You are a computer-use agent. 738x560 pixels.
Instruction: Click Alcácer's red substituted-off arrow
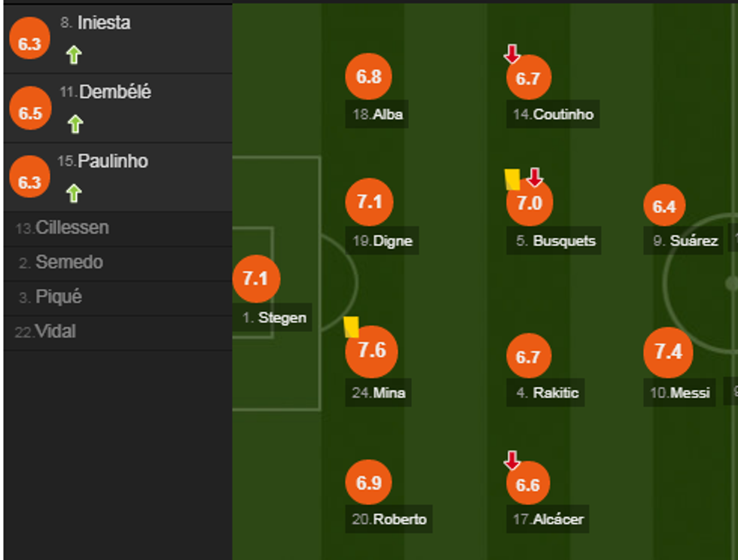[x=512, y=460]
